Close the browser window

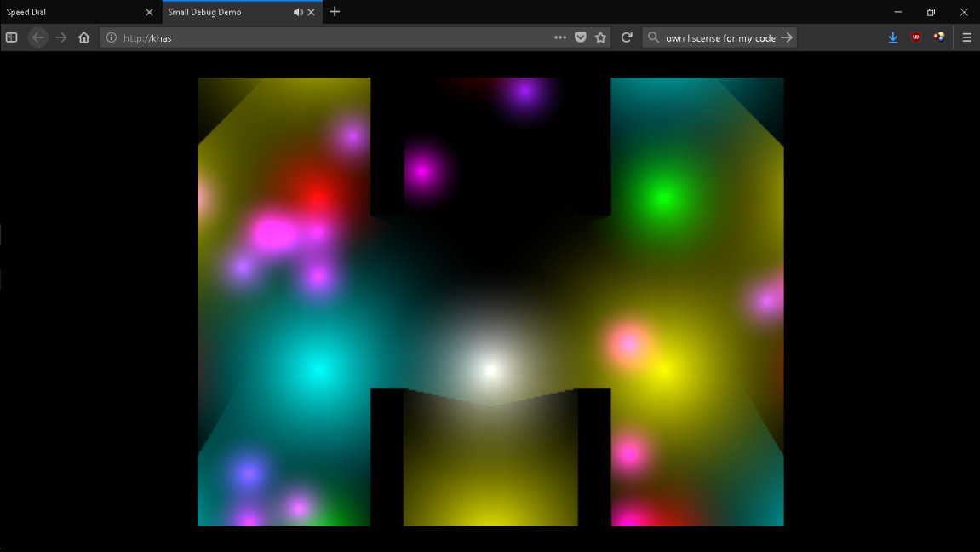point(964,12)
